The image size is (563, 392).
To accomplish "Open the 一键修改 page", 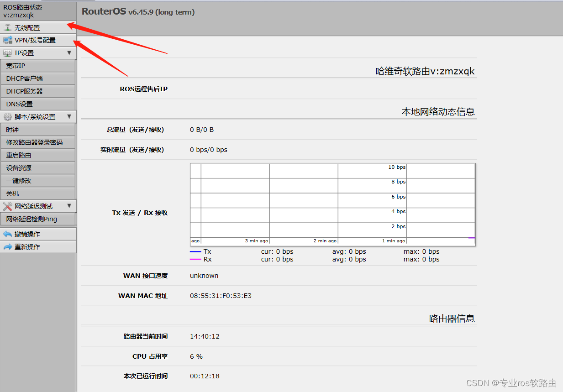I will point(38,181).
